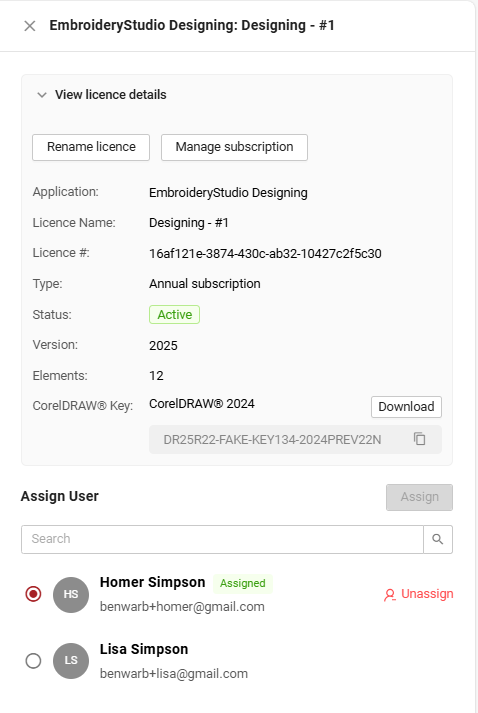
Task: Click the CorelDRAW key text field
Action: click(295, 439)
